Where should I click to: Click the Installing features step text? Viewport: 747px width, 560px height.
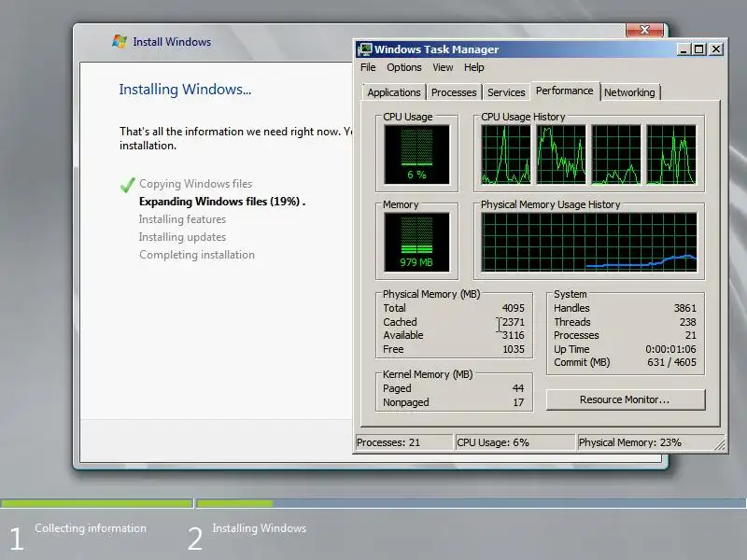[182, 219]
